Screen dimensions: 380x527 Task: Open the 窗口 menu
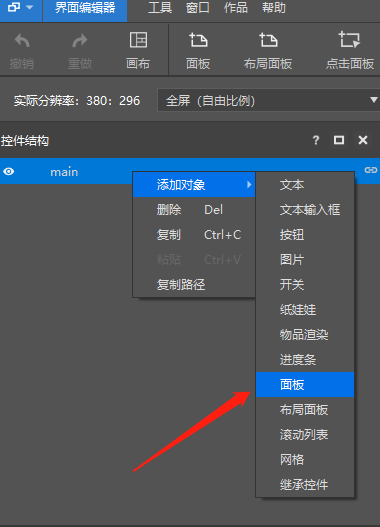pos(198,7)
